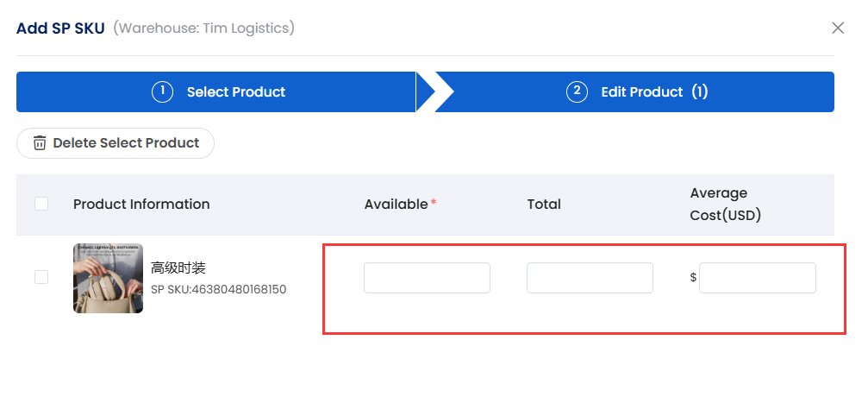Screen dimensions: 868x403
Task: Open the Edit Product step
Action: [635, 92]
